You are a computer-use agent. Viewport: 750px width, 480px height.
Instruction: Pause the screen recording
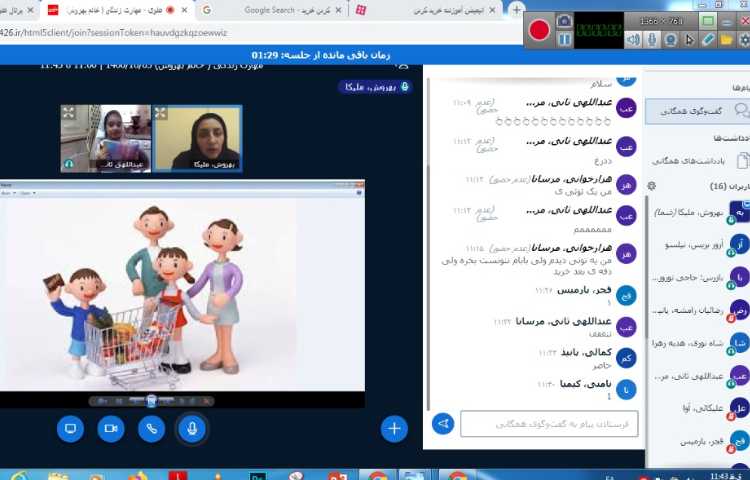pyautogui.click(x=564, y=39)
